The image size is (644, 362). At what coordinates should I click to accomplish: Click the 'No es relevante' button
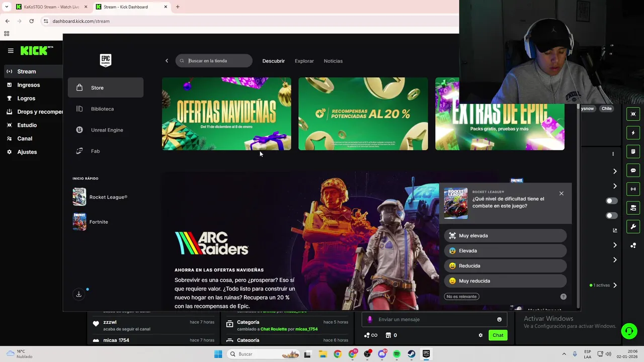pyautogui.click(x=461, y=297)
